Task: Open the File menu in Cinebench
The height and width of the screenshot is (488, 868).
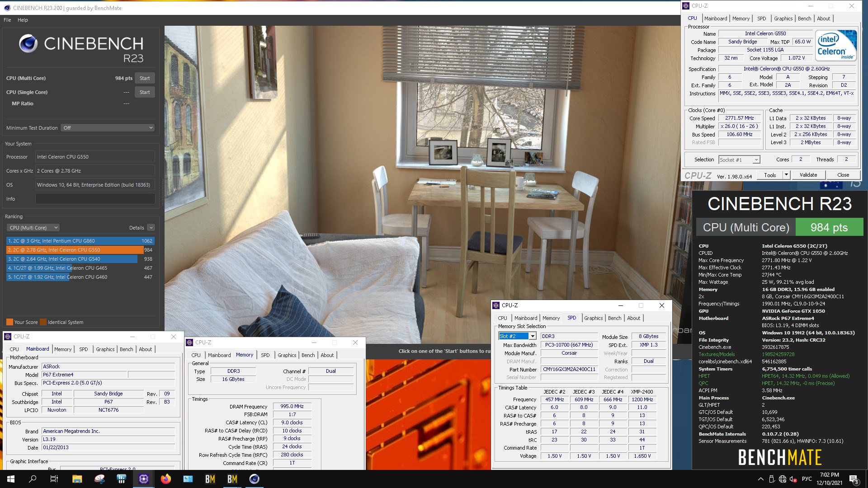Action: pyautogui.click(x=7, y=20)
